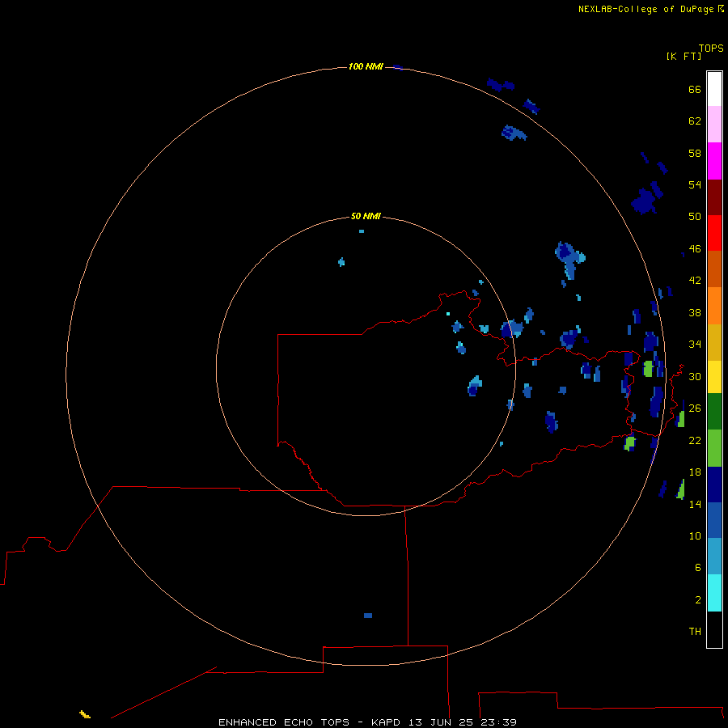The width and height of the screenshot is (728, 728).
Task: Click the "TOPS" legend title
Action: (x=711, y=49)
